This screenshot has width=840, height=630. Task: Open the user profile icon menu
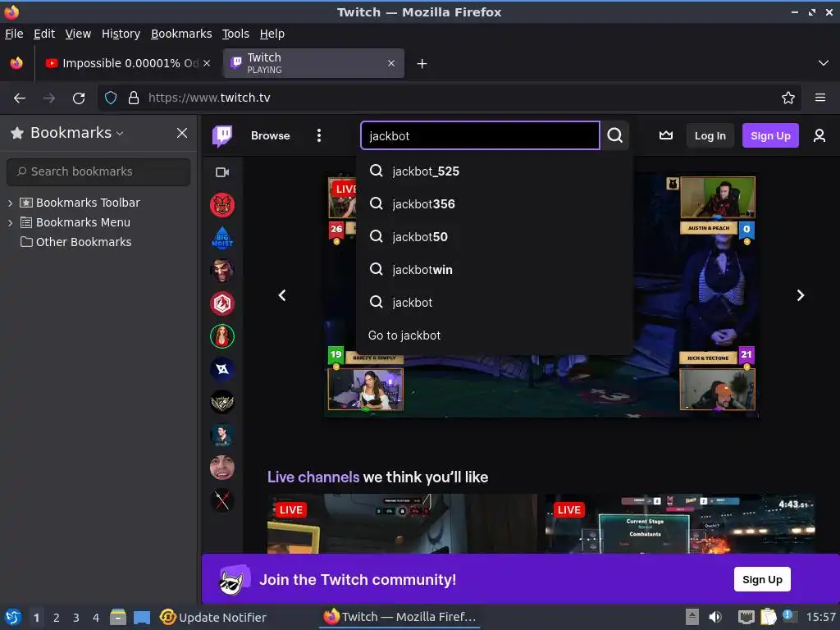tap(819, 135)
